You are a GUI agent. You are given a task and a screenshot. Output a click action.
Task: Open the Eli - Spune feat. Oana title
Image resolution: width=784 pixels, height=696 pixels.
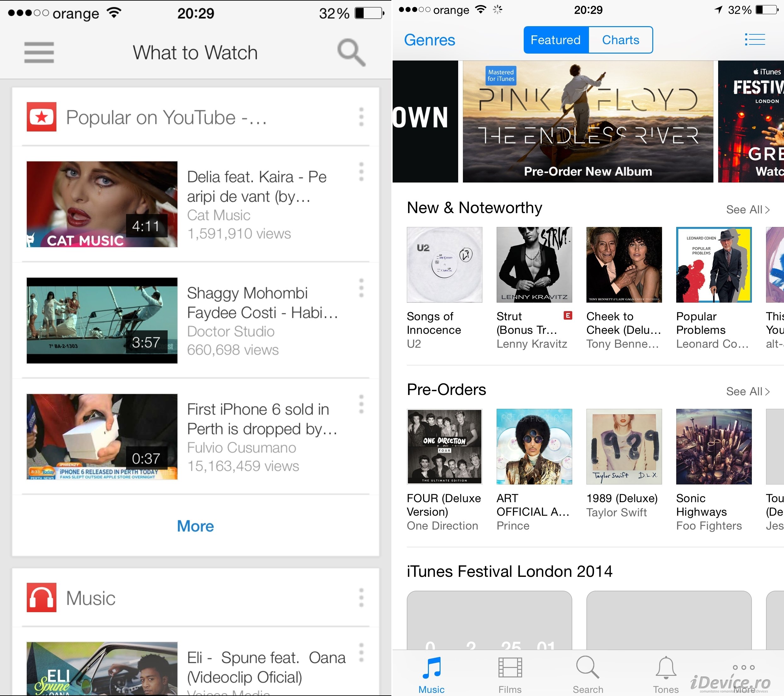pyautogui.click(x=266, y=668)
